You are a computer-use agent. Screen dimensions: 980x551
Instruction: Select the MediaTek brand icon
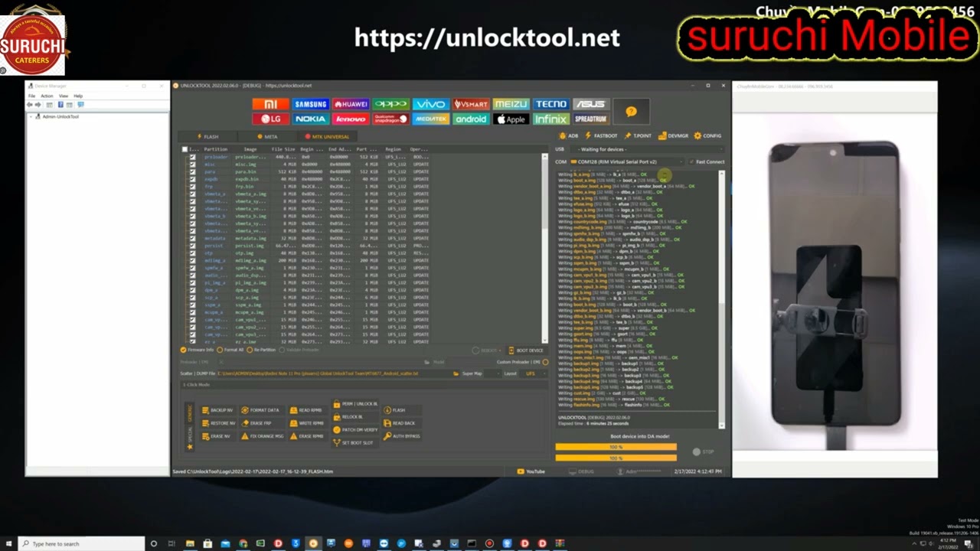click(x=430, y=119)
